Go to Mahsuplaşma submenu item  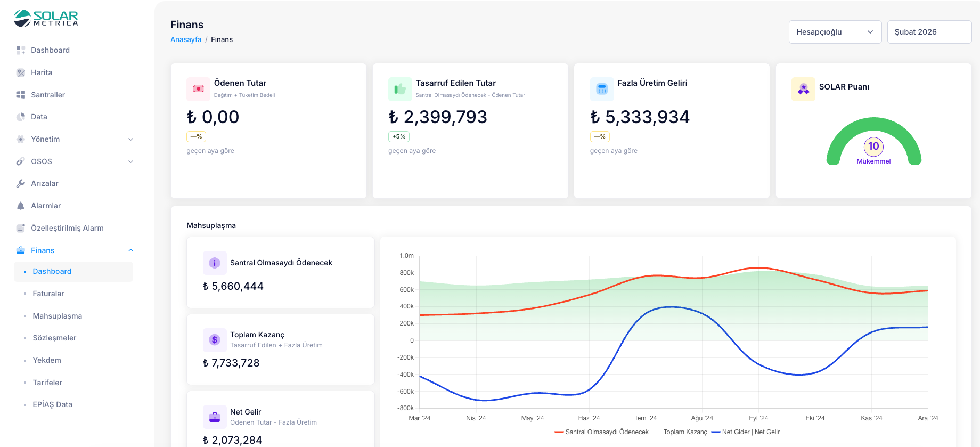click(58, 316)
